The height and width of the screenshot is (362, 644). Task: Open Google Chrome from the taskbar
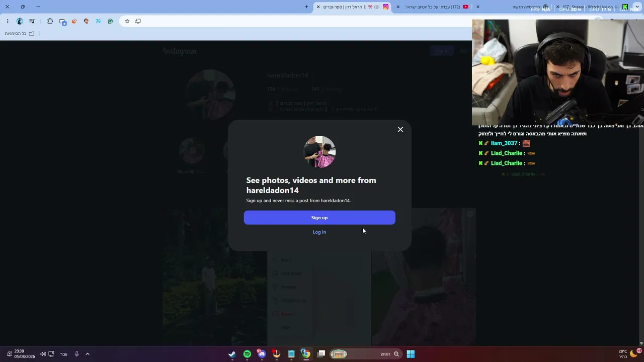(x=305, y=354)
